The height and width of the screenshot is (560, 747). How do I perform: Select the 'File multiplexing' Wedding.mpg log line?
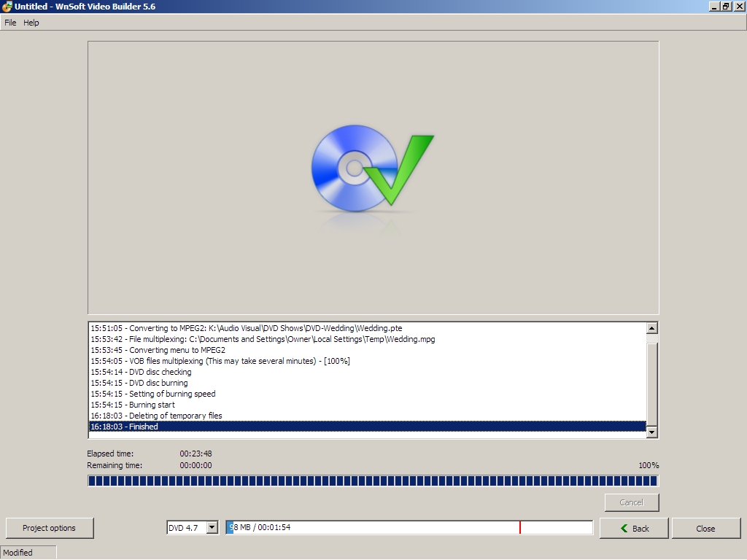368,339
